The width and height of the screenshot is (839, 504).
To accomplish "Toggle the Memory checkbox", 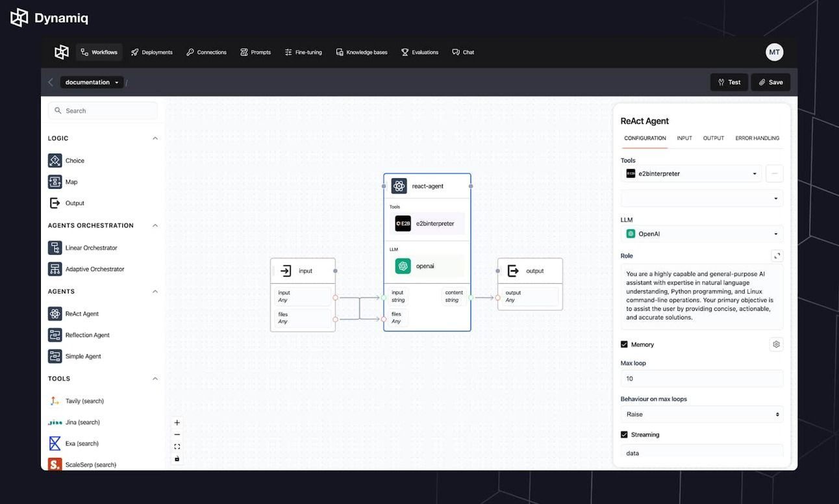I will 624,344.
